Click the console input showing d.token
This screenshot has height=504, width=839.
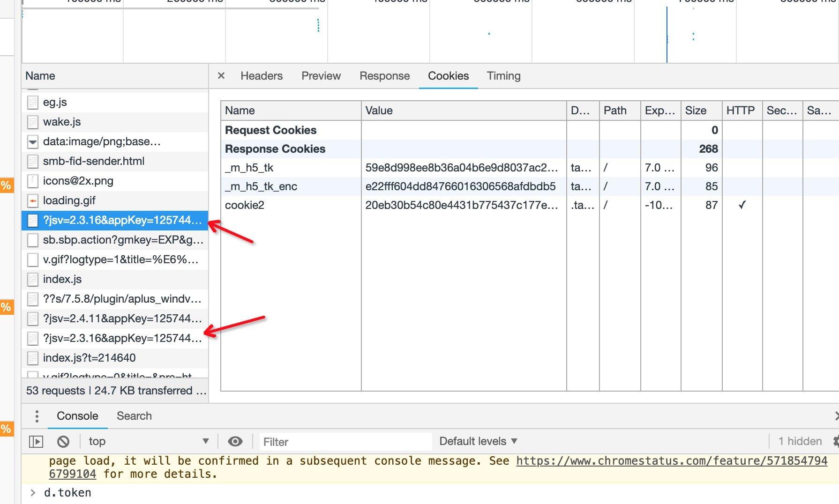coord(67,493)
